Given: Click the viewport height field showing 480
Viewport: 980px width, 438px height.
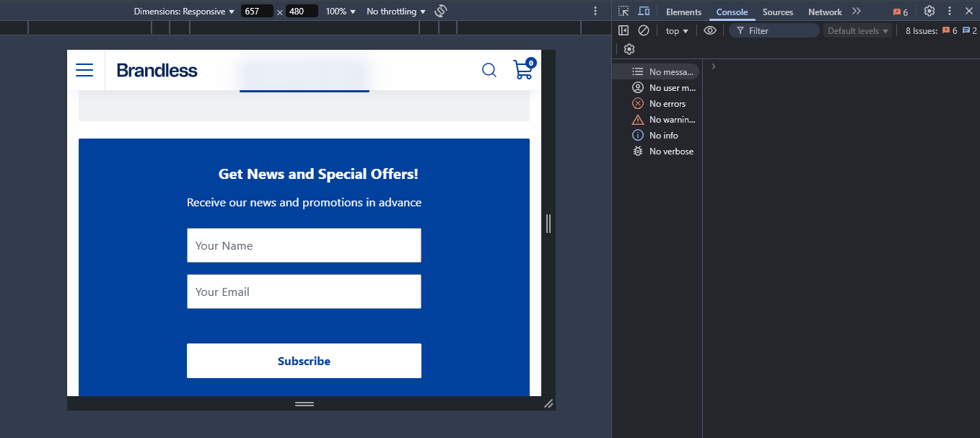Looking at the screenshot, I should coord(302,12).
